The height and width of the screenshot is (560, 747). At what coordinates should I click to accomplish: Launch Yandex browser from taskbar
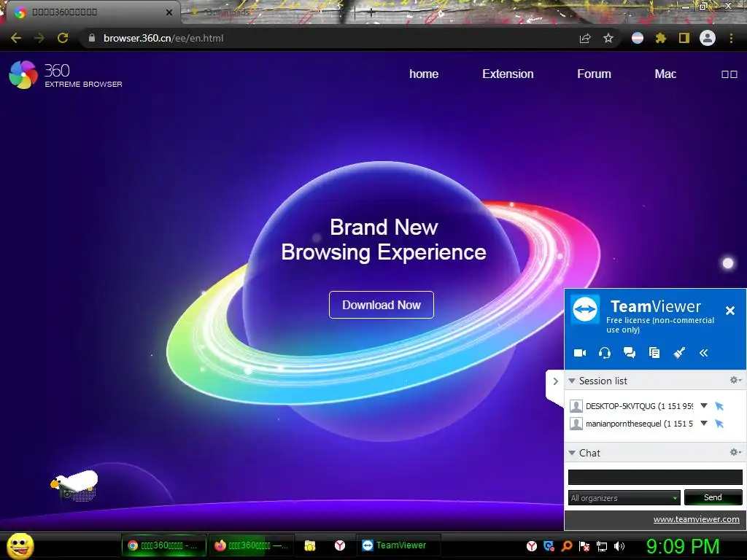[x=340, y=545]
